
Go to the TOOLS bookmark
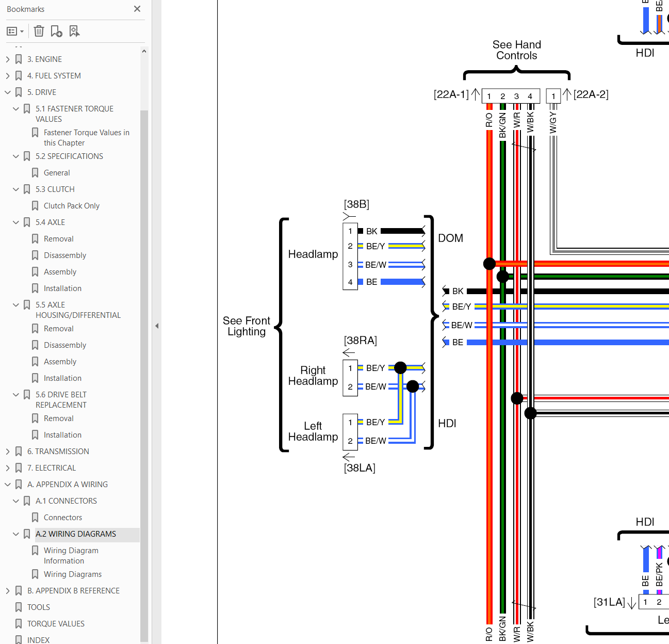click(x=39, y=607)
